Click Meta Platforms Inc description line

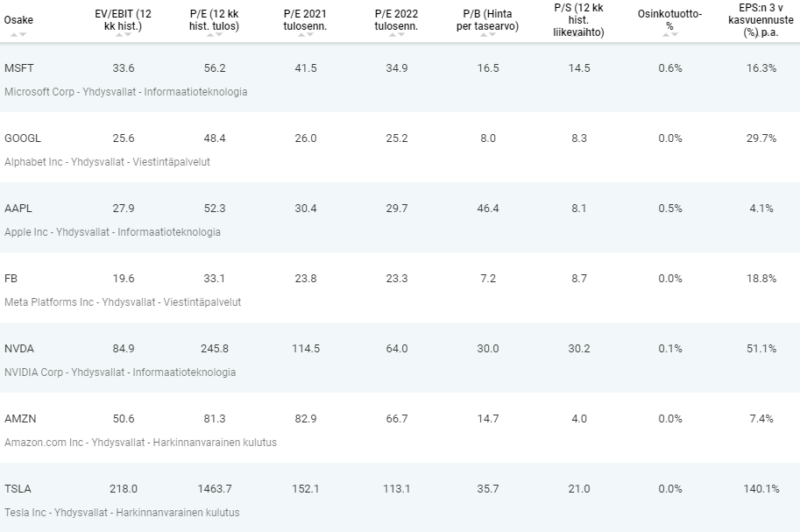point(123,302)
